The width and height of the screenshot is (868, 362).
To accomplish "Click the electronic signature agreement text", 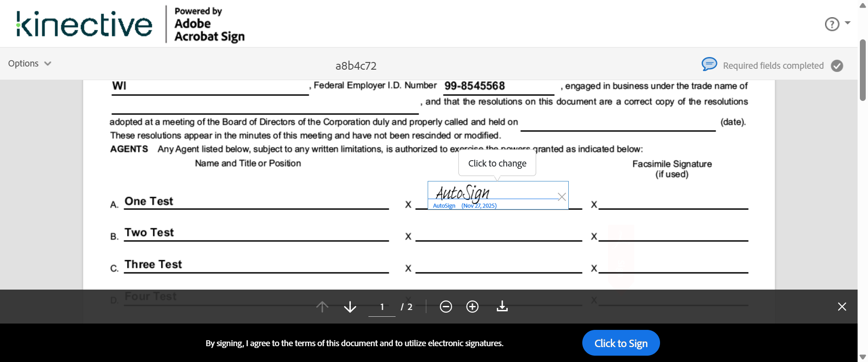I will 354,343.
